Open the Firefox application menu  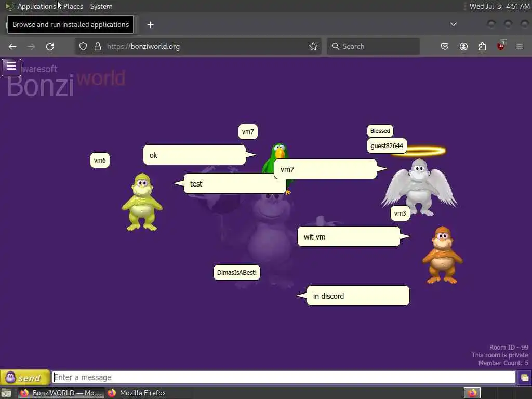point(520,46)
